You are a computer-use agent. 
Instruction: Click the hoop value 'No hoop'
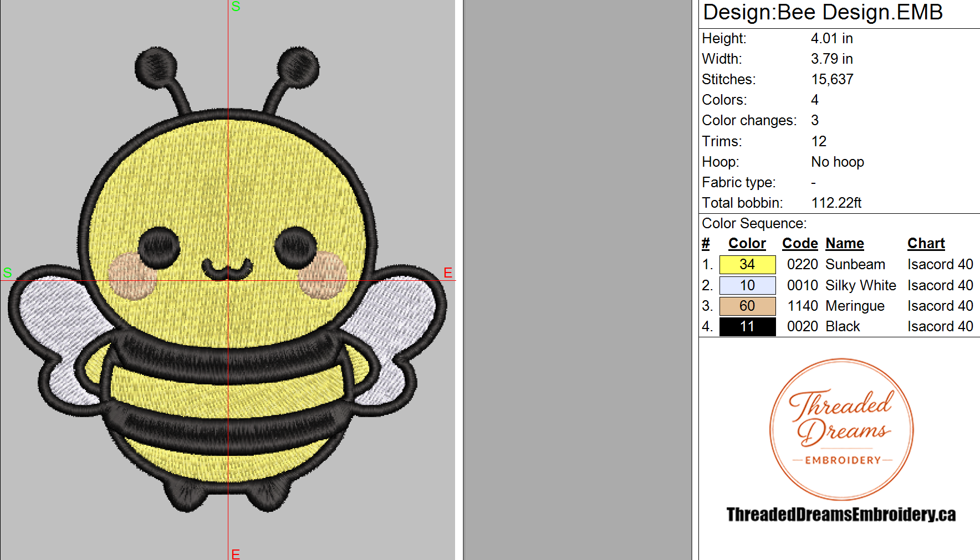point(838,162)
